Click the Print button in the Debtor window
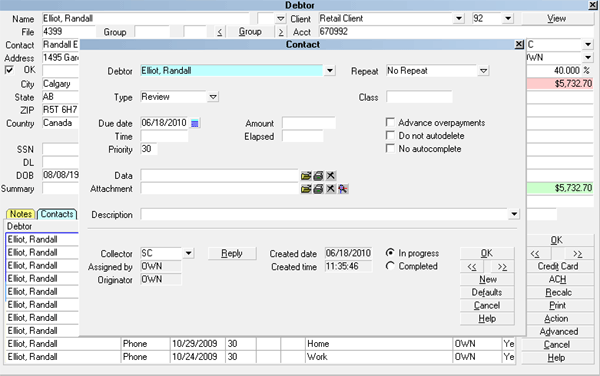This screenshot has width=600, height=376. [x=558, y=305]
